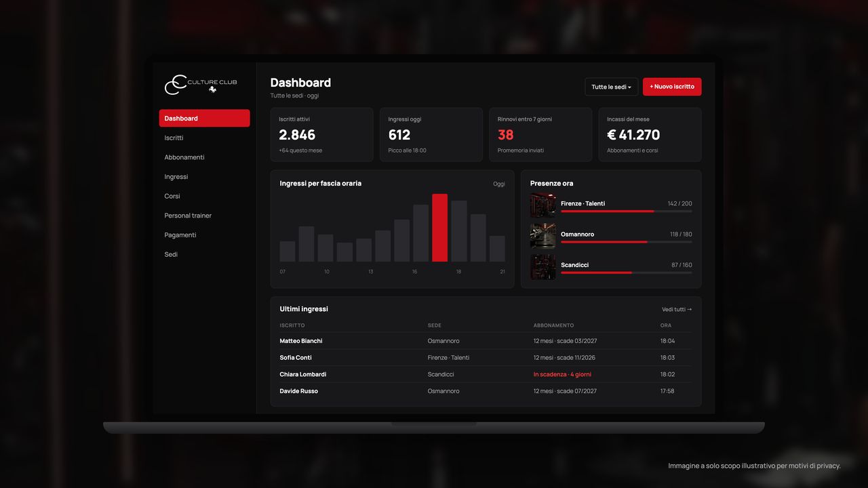Viewport: 868px width, 488px height.
Task: Click the Firenze · Talenti occupancy bar
Action: point(627,211)
